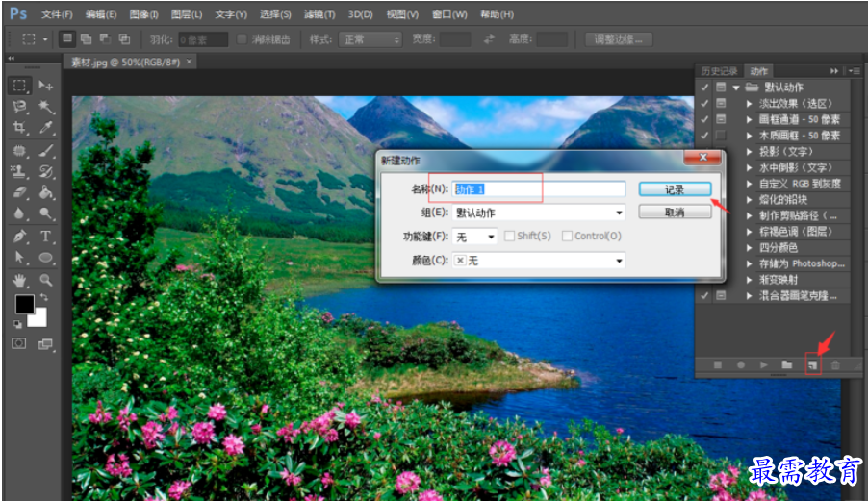
Task: Click Intersect with selection mode icon
Action: coord(124,38)
